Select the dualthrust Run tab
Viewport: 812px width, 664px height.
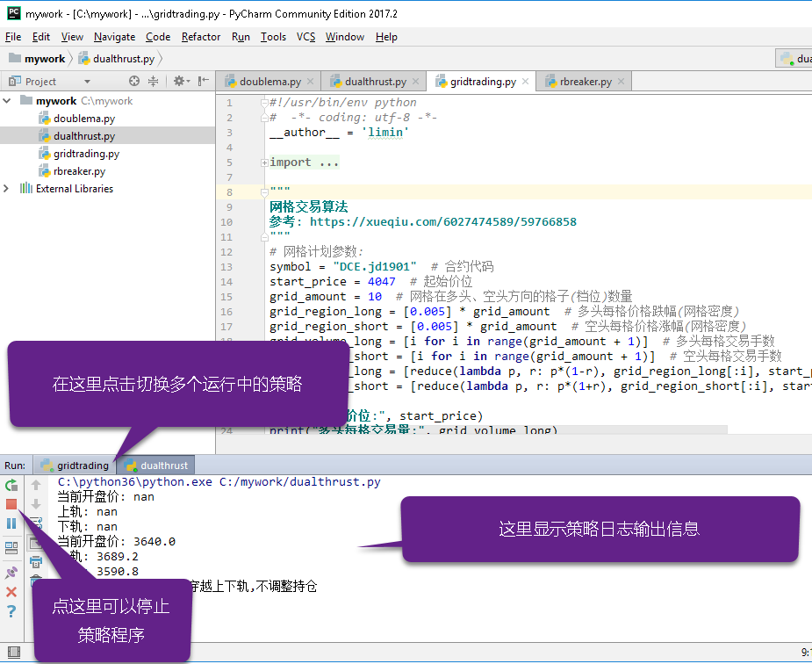click(157, 466)
